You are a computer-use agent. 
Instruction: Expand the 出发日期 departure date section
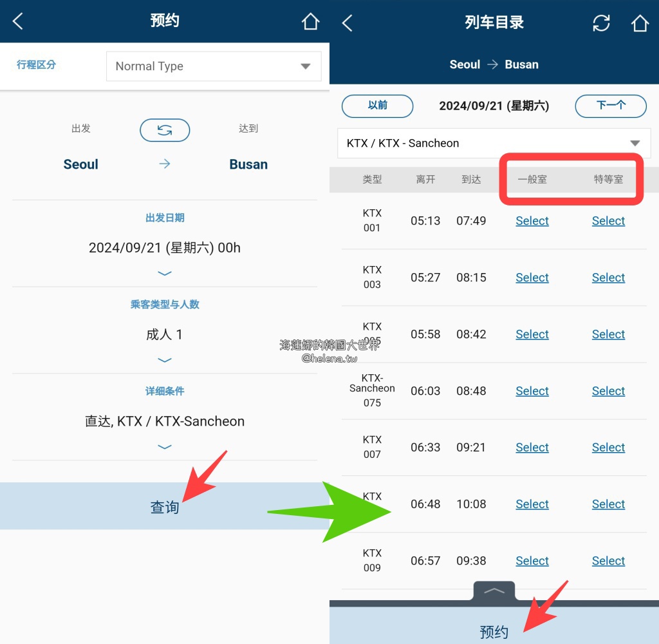click(165, 273)
